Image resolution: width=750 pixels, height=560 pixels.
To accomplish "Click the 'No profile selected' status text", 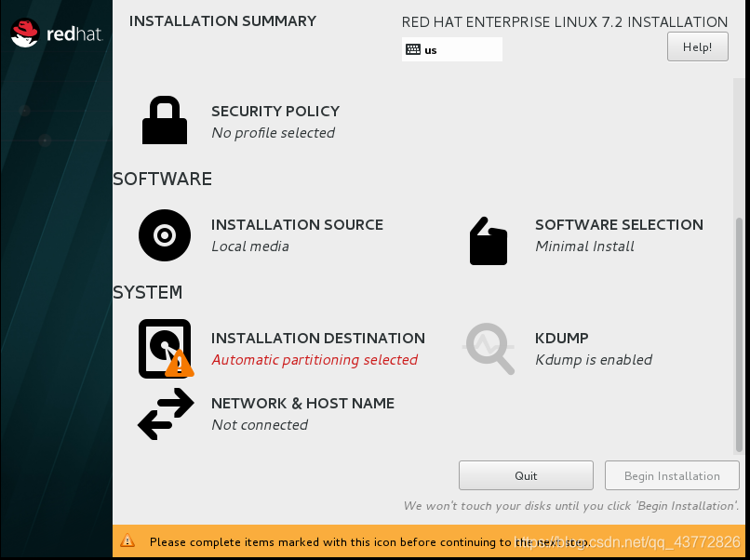I will [274, 132].
